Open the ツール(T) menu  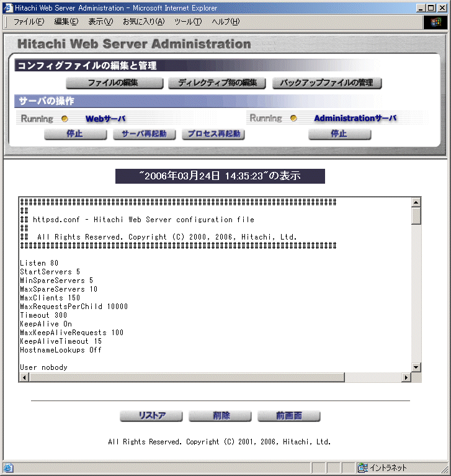coord(188,22)
